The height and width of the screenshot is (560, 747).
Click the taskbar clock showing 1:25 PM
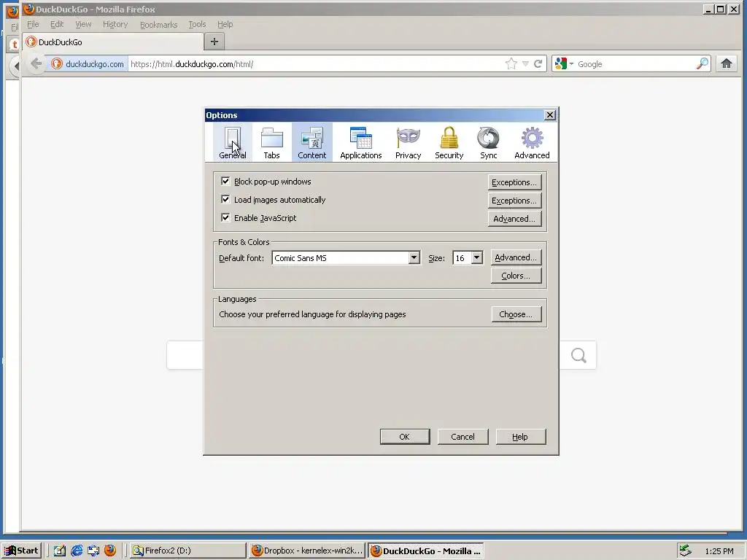pos(719,551)
